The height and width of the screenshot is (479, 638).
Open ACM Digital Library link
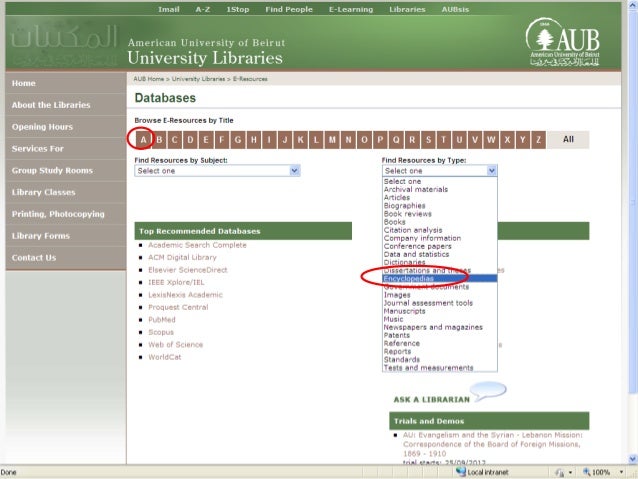(x=182, y=257)
